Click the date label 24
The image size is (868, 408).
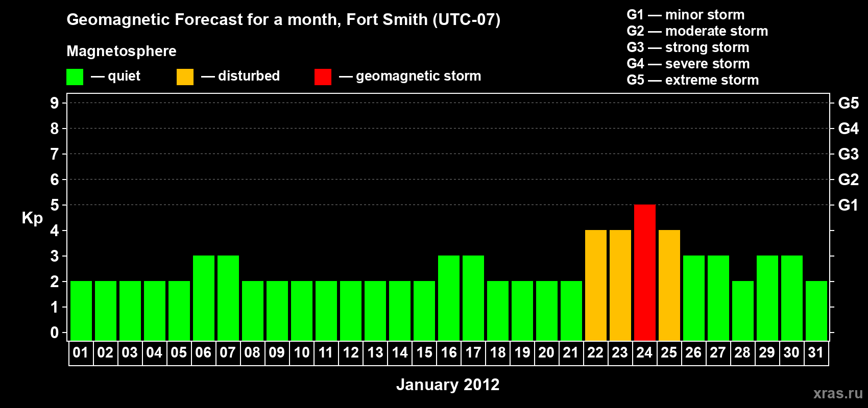coord(644,352)
